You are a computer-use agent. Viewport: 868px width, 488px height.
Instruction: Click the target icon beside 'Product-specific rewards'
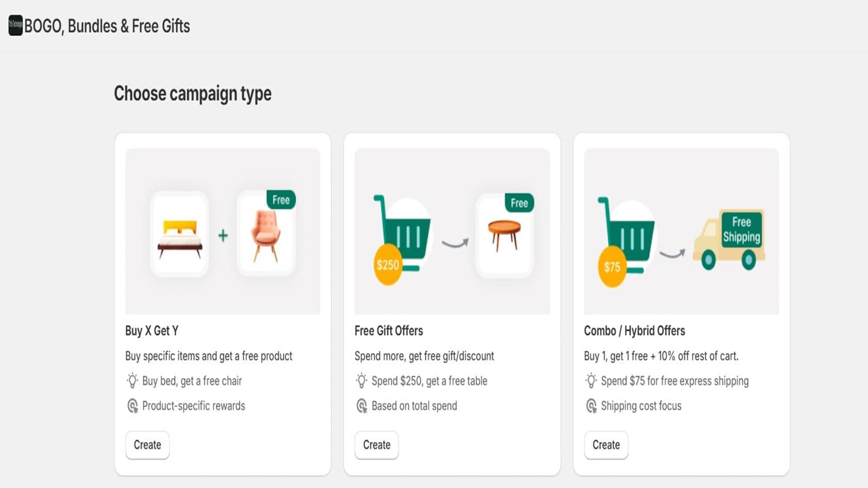click(132, 406)
